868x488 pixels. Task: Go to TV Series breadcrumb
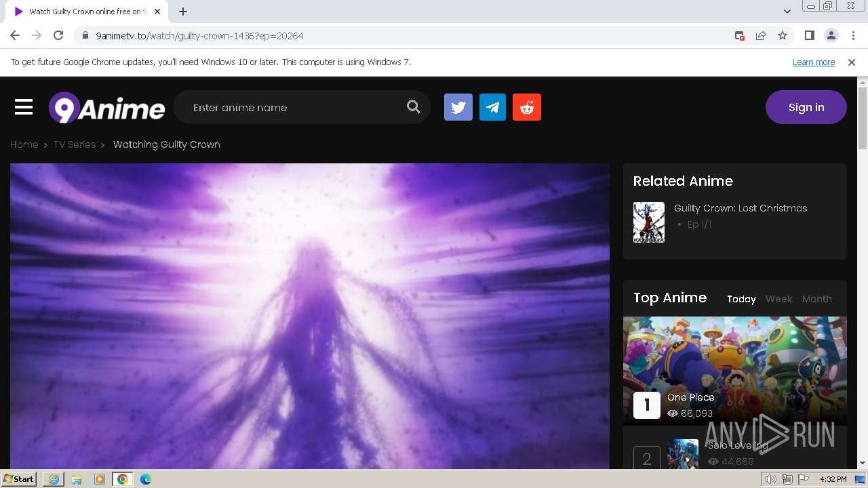[x=75, y=144]
